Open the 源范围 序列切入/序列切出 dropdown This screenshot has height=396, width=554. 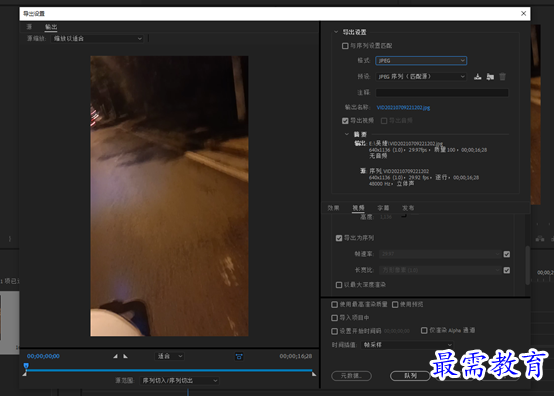[x=179, y=380]
